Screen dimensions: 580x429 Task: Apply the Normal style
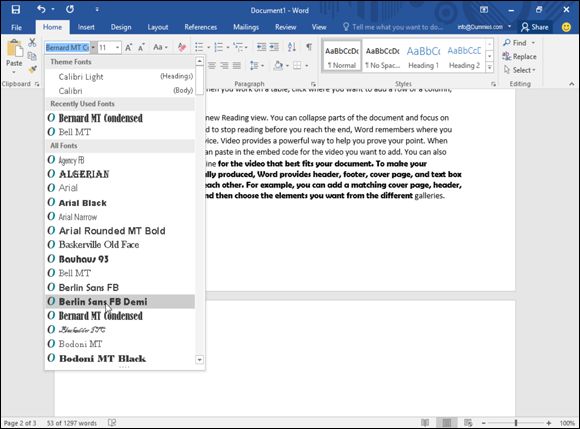342,57
